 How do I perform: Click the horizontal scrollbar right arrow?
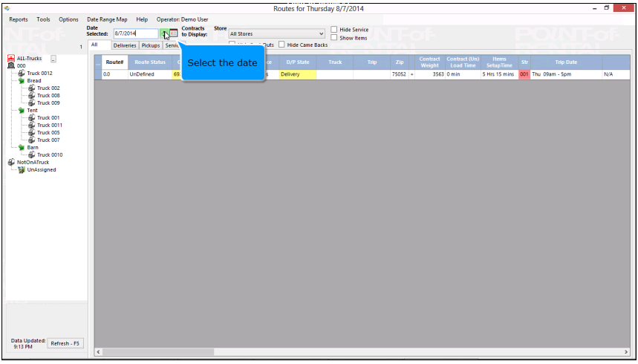click(621, 351)
